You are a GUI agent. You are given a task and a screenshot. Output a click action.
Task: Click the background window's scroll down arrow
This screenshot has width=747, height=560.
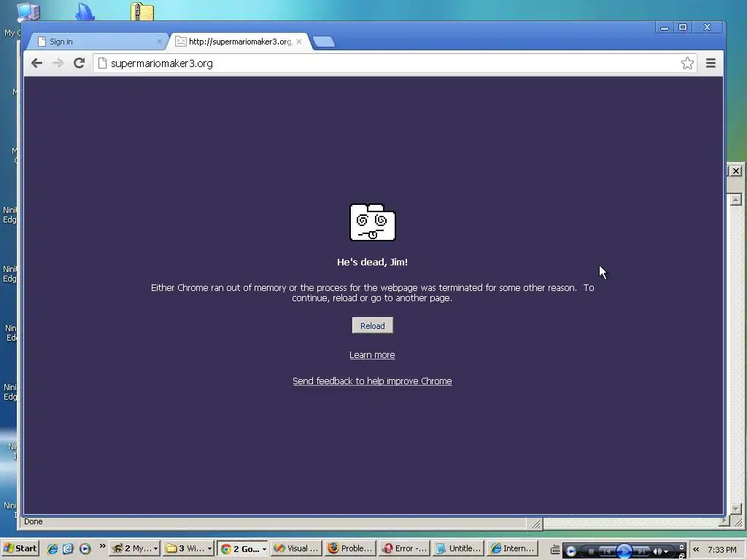coord(736,508)
